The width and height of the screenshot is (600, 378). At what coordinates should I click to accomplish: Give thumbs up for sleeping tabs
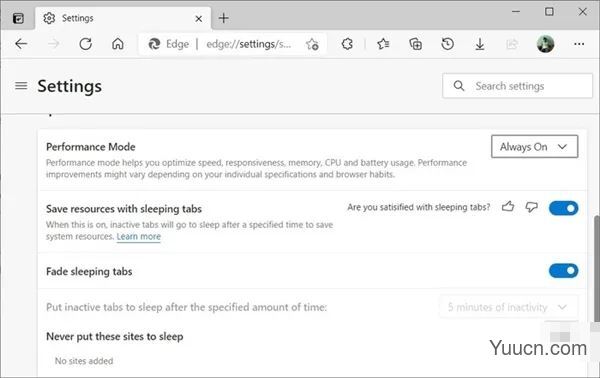click(x=508, y=207)
